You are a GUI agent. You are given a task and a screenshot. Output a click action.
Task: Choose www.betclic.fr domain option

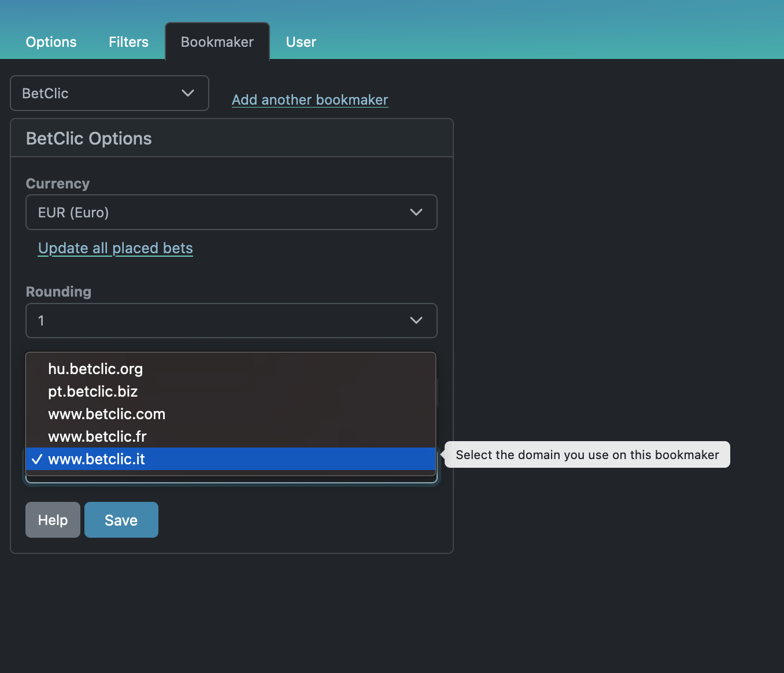tap(231, 437)
